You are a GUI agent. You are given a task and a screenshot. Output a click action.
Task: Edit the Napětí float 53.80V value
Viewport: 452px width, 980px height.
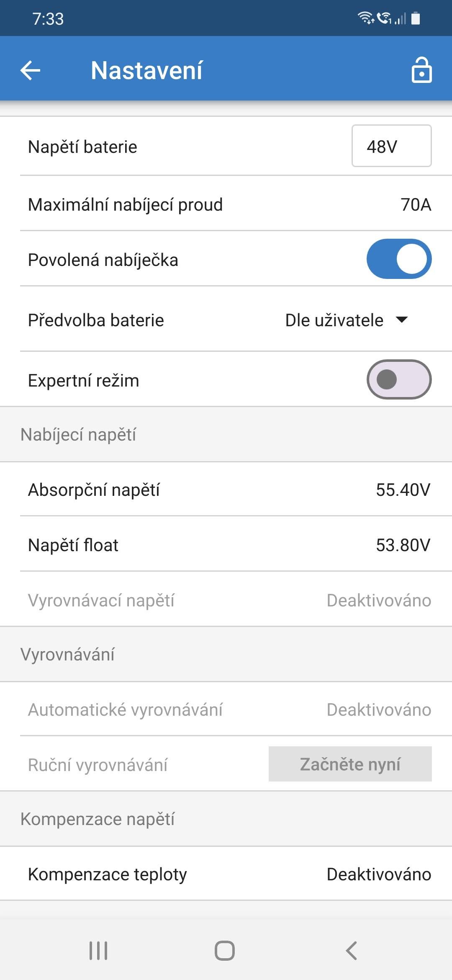(x=403, y=545)
